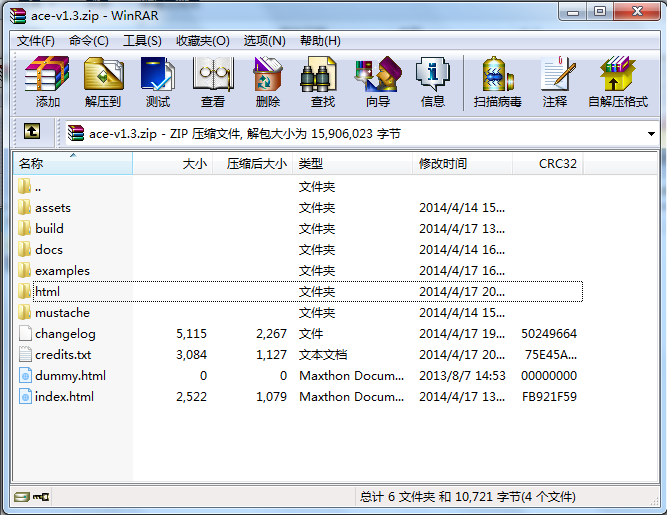The height and width of the screenshot is (515, 667).
Task: Select the credits.txt file icon
Action: [x=25, y=354]
